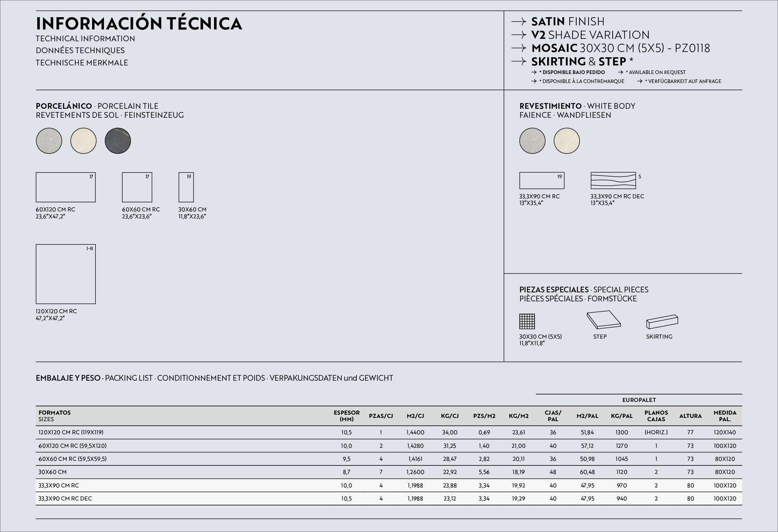Click the AVAILABLE ON REQUEST note
This screenshot has height=532, width=778.
(x=655, y=72)
